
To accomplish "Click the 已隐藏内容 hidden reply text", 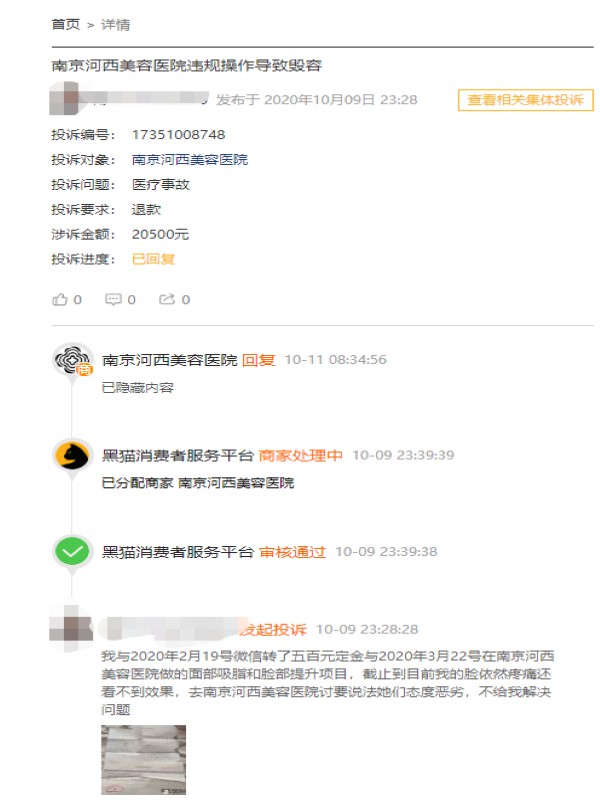I will (x=138, y=388).
